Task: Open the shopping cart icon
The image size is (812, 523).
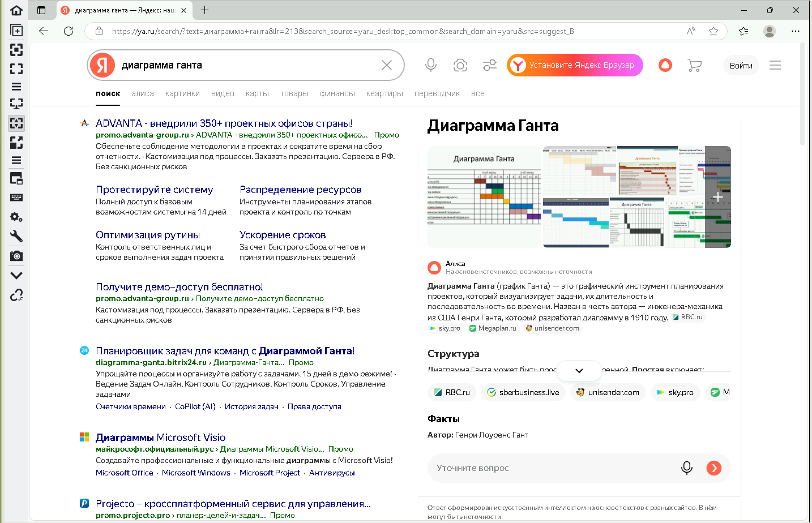Action: coord(694,65)
